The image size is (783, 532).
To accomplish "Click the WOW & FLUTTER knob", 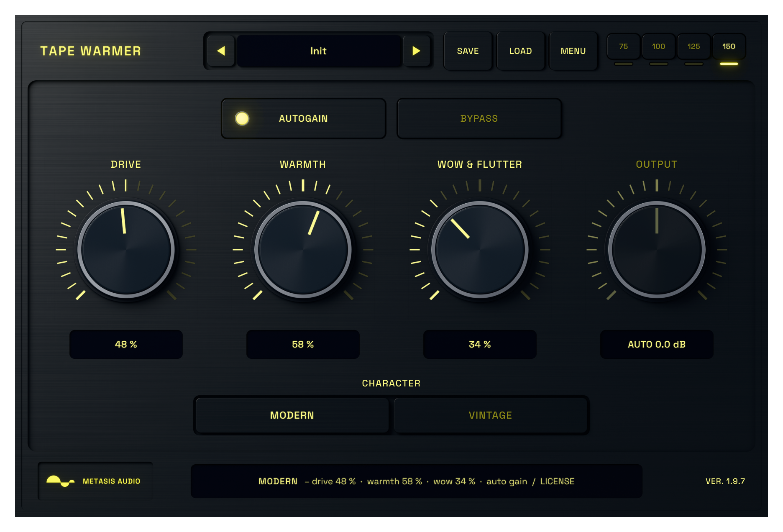I will click(x=480, y=250).
